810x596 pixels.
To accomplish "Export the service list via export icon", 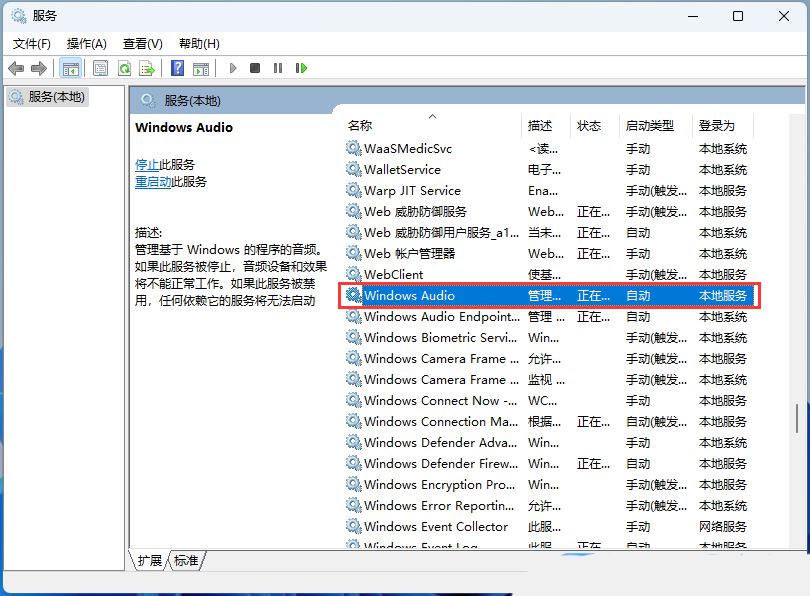I will point(147,68).
